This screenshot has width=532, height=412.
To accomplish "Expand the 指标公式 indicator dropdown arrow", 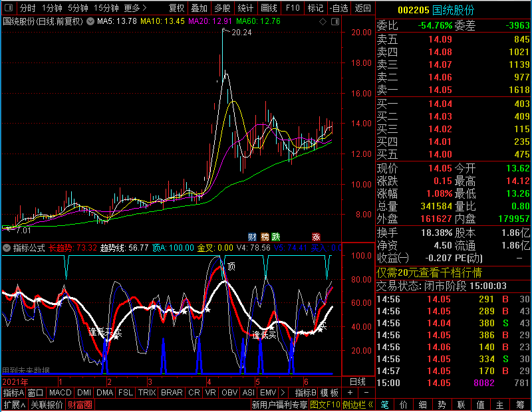I will [x=7, y=248].
